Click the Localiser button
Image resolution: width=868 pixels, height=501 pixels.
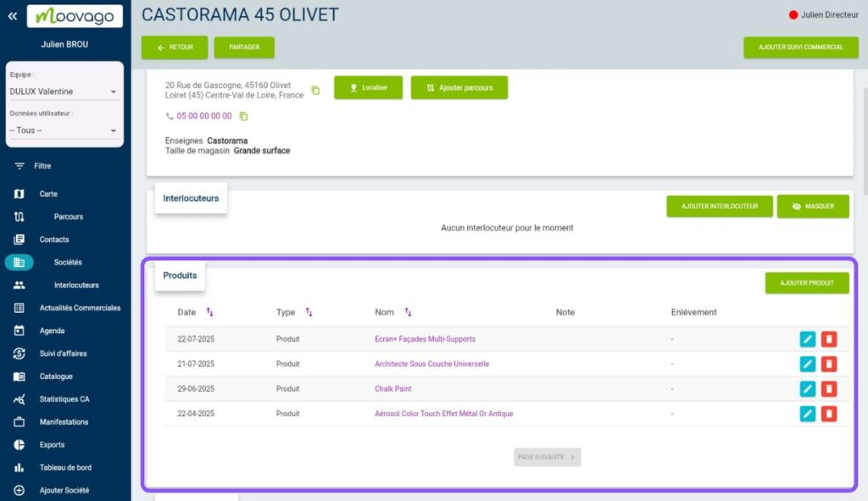(368, 88)
